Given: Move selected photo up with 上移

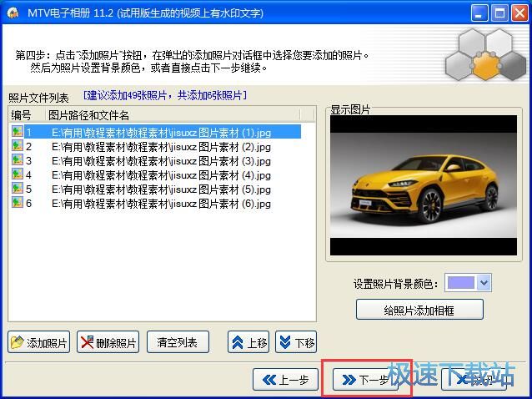Looking at the screenshot, I should click(248, 342).
